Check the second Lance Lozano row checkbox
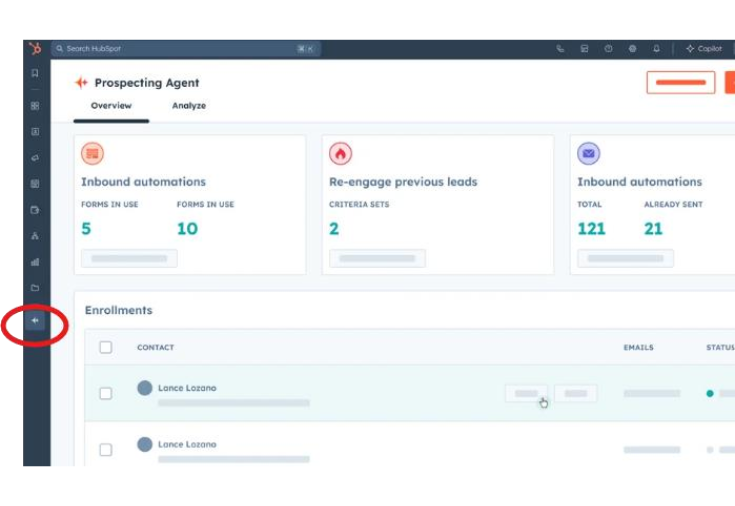This screenshot has width=735, height=506. coord(106,450)
